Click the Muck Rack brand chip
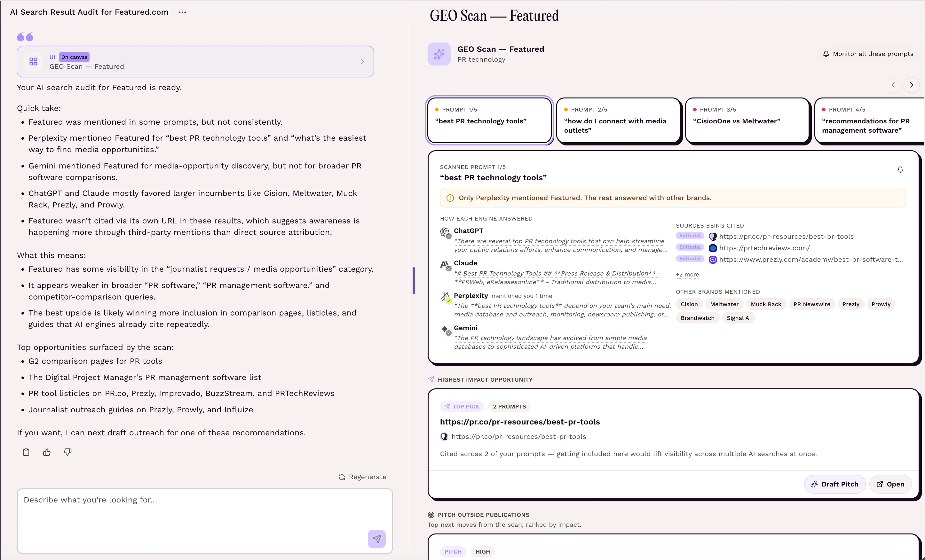 click(765, 304)
